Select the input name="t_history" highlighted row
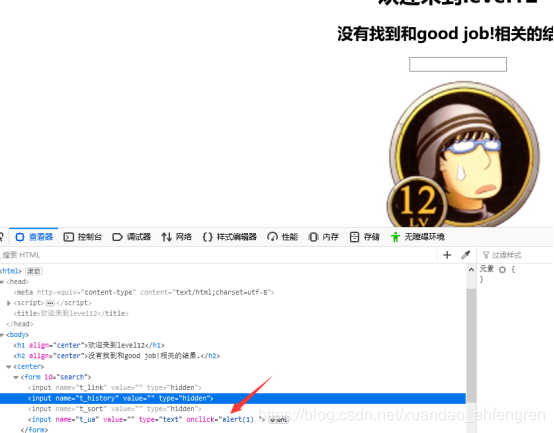This screenshot has width=554, height=433. tap(233, 398)
